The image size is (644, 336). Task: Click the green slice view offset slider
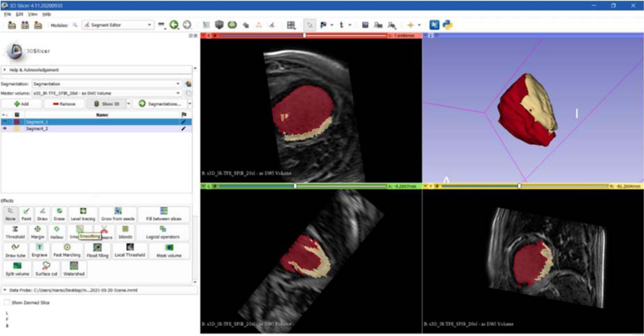coord(303,186)
